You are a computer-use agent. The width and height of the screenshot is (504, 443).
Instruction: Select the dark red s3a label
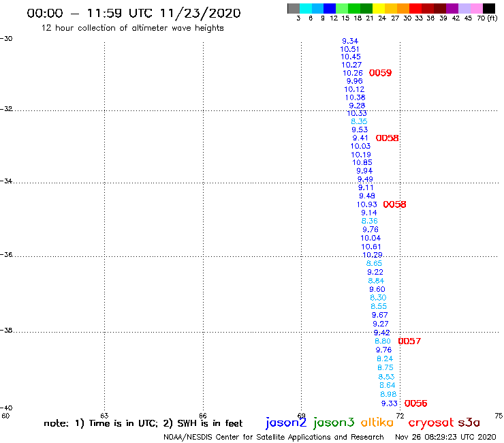pyautogui.click(x=469, y=423)
